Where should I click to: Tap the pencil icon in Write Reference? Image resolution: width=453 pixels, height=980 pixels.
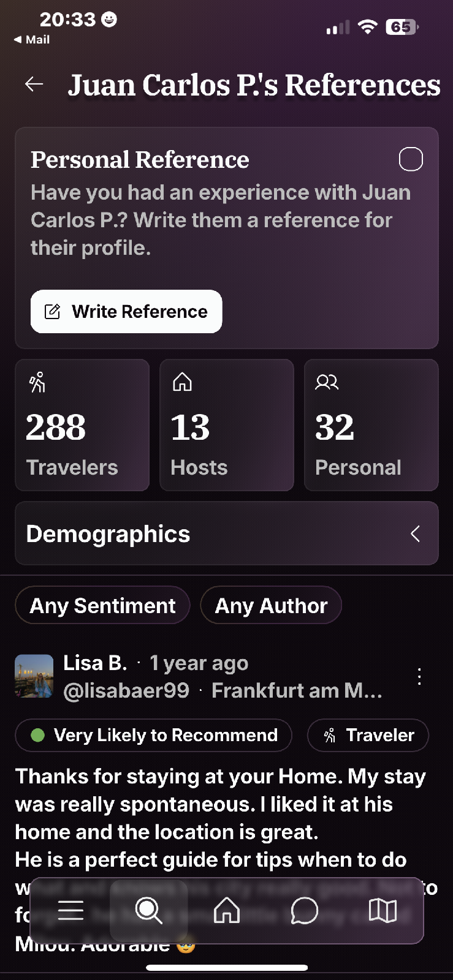click(53, 312)
